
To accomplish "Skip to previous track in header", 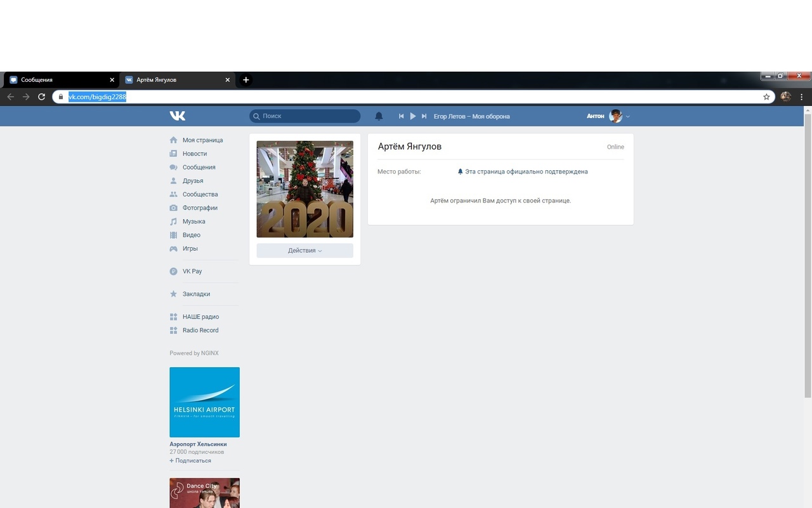I will 401,116.
